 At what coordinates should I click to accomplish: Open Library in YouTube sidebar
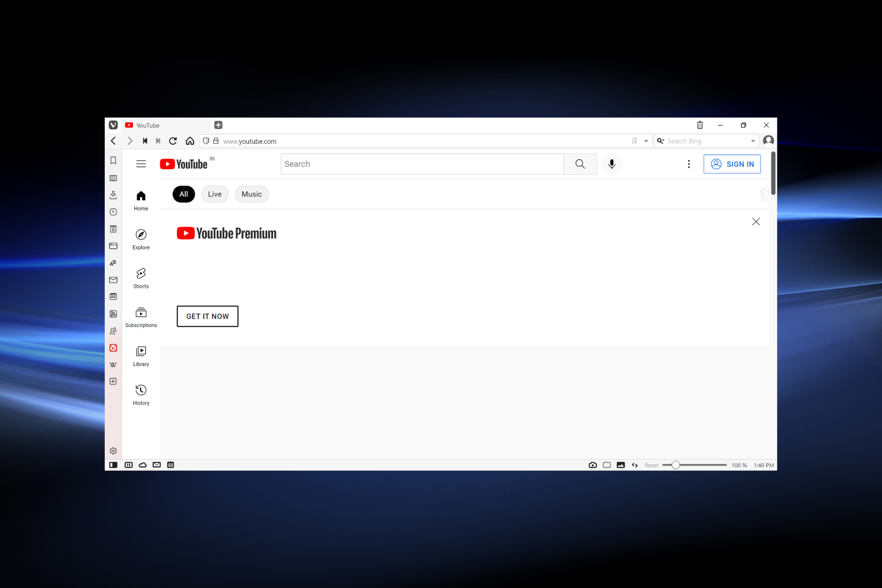pyautogui.click(x=141, y=356)
